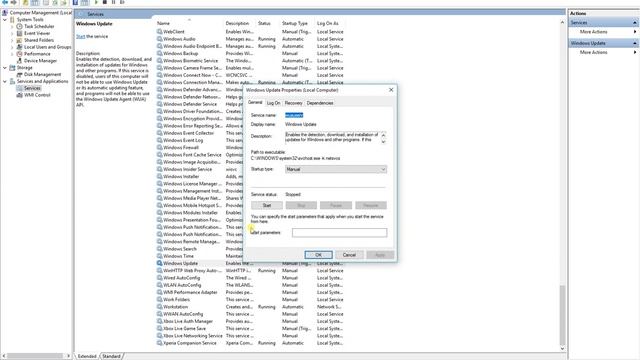Image resolution: width=640 pixels, height=360 pixels.
Task: Click the Computer Management root icon
Action: point(5,13)
